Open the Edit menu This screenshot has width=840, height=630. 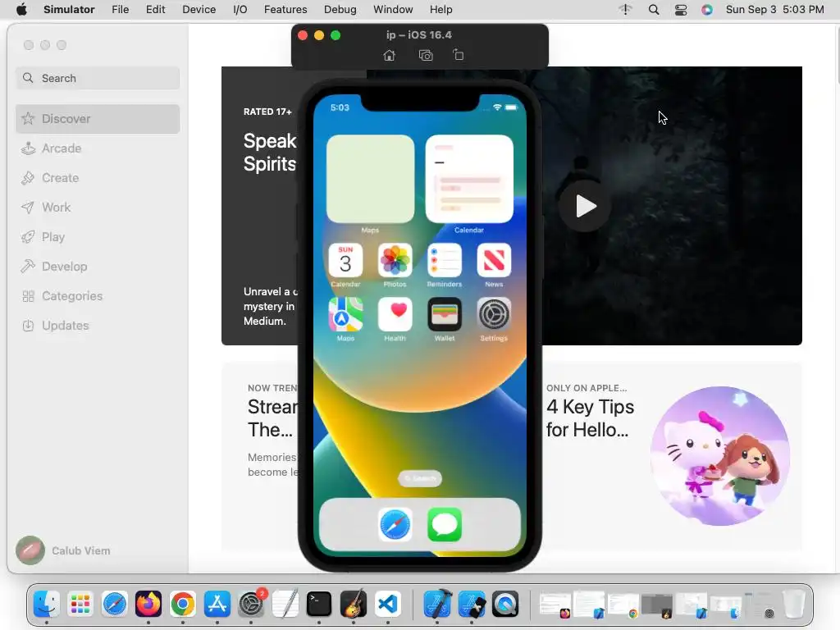tap(155, 10)
